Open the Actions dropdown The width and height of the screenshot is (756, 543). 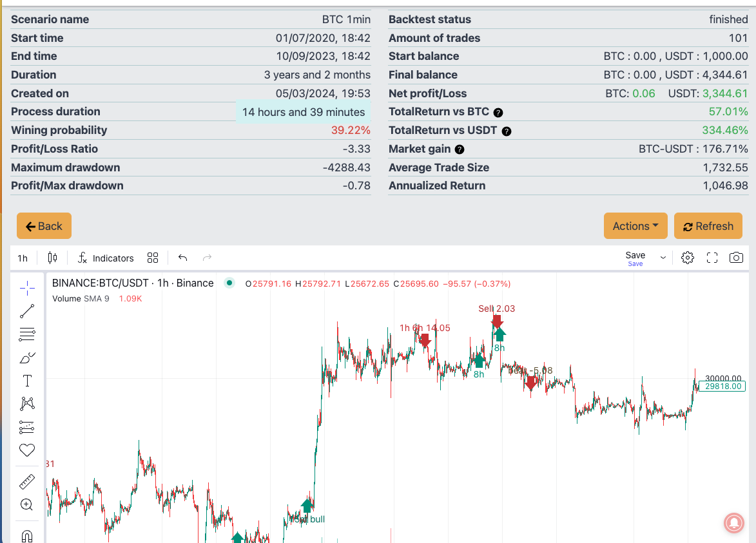[x=635, y=225]
